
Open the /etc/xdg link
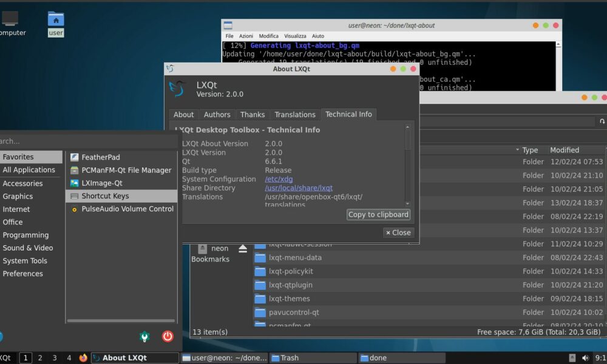pos(279,179)
